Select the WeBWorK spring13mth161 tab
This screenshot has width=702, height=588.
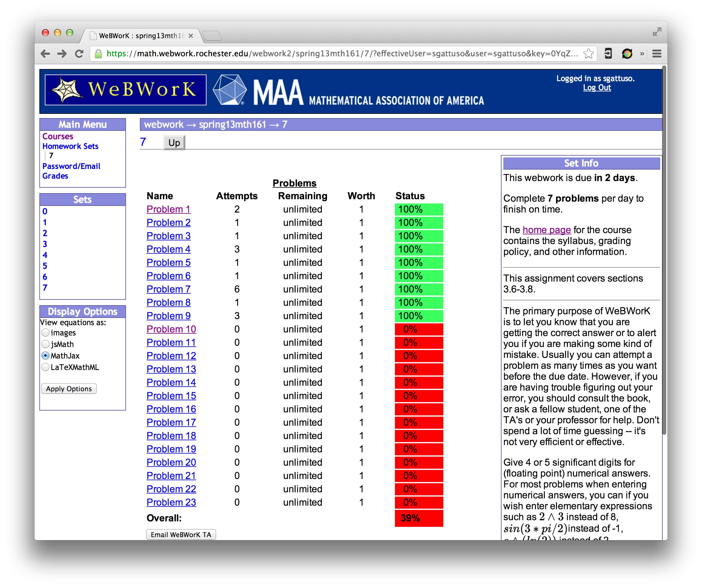(x=141, y=36)
